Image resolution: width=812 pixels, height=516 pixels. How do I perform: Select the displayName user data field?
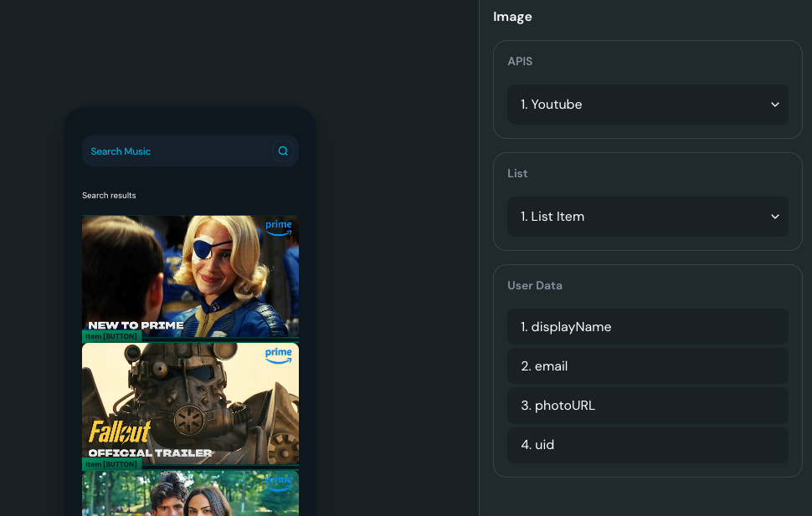pyautogui.click(x=647, y=326)
